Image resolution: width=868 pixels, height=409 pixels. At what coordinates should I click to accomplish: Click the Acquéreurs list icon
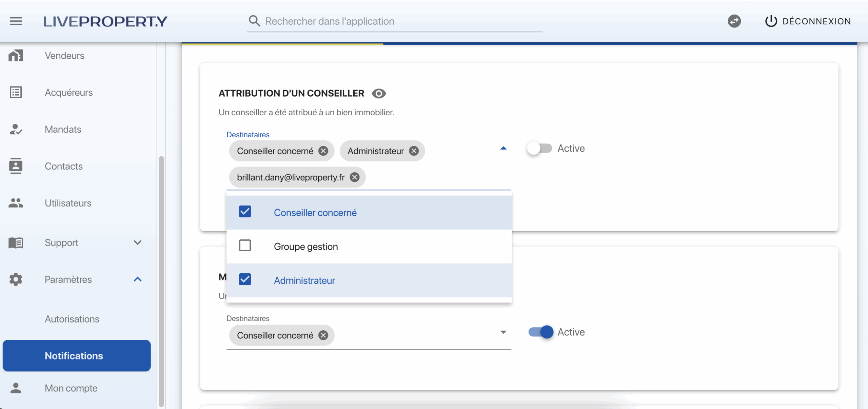point(16,92)
